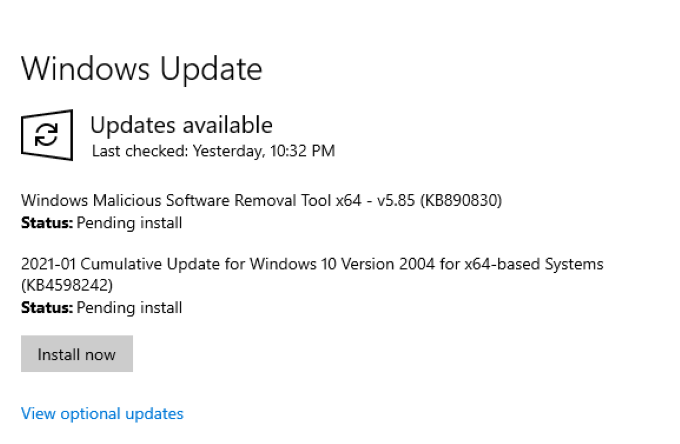The image size is (680, 444).
Task: Click the Windows Update page heading
Action: [x=142, y=69]
